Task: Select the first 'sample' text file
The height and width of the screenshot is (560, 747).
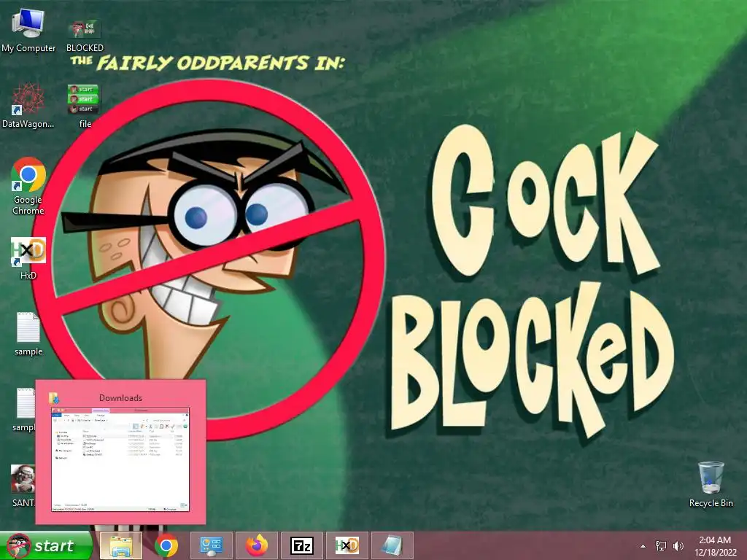Action: click(28, 333)
